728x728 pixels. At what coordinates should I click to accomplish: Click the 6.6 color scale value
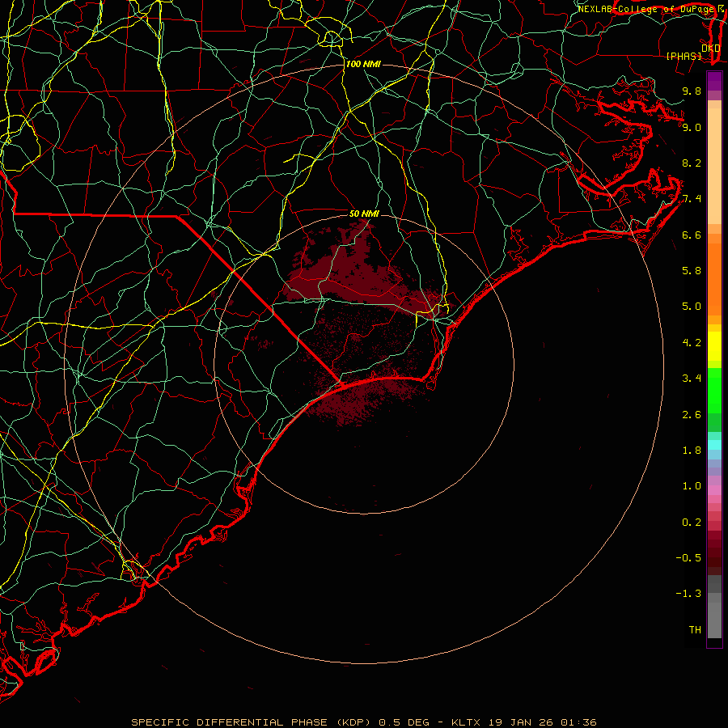[x=692, y=235]
